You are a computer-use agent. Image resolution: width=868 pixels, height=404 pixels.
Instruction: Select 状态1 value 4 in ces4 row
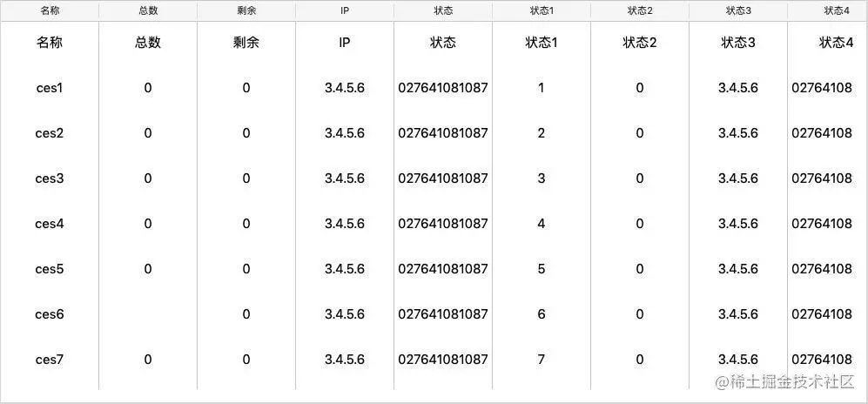541,224
